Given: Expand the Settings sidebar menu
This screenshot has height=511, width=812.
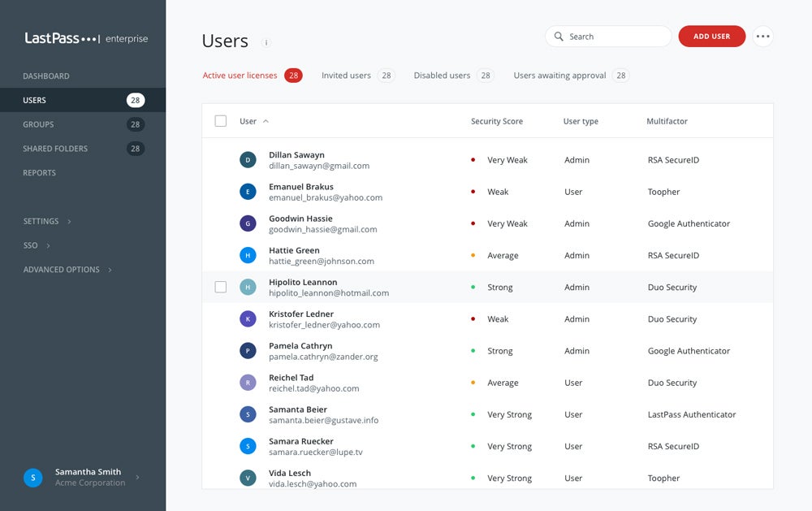Looking at the screenshot, I should (46, 221).
